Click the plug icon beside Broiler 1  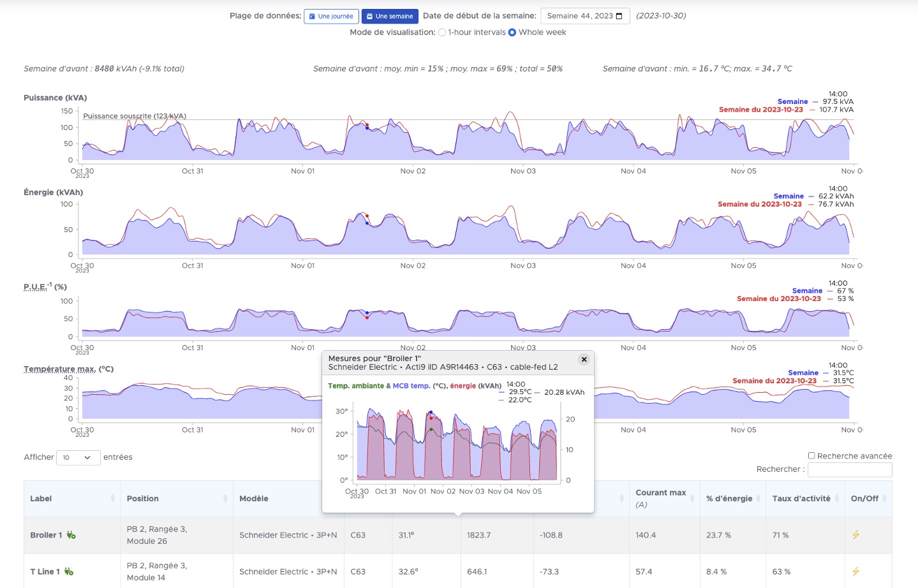pos(71,535)
